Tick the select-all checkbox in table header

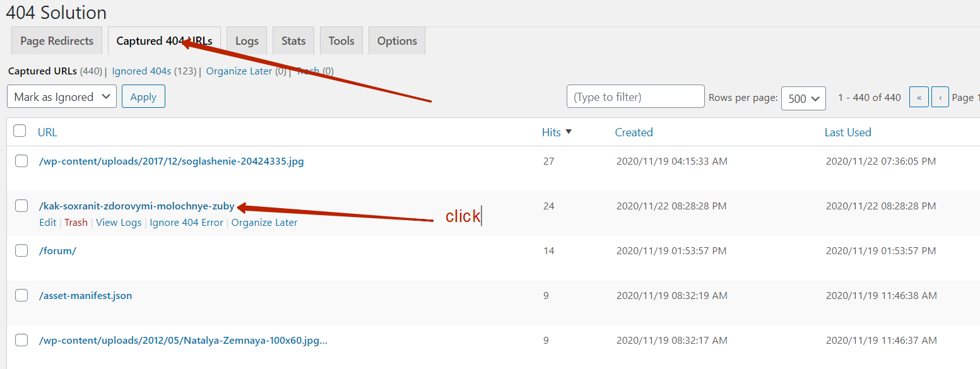coord(20,131)
